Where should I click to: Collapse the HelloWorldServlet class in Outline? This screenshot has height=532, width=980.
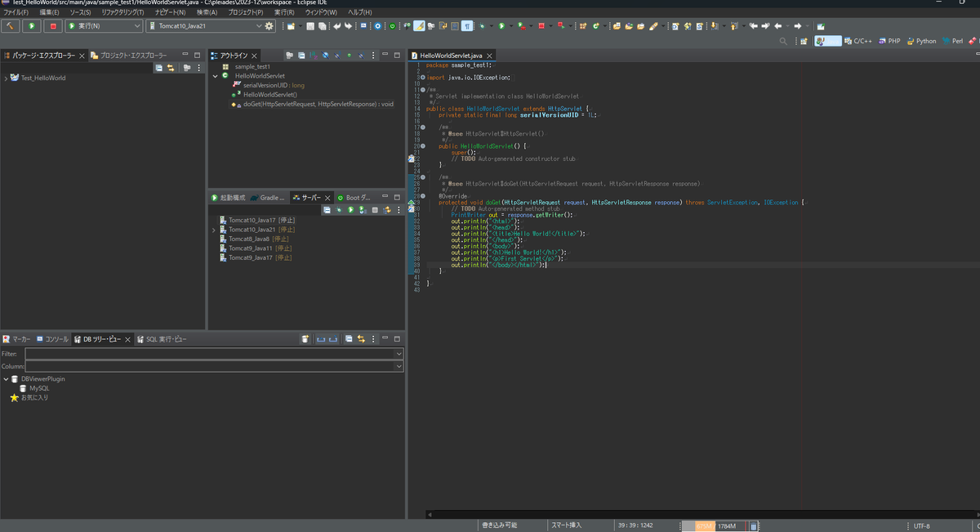(215, 76)
